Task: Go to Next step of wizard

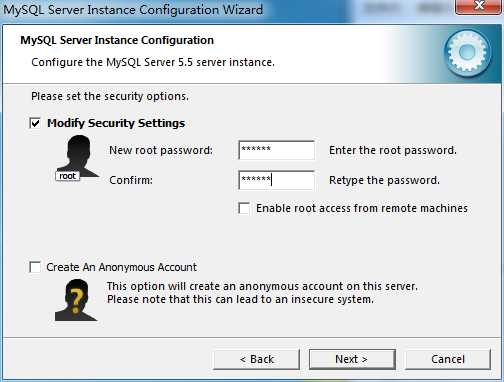Action: (x=352, y=359)
